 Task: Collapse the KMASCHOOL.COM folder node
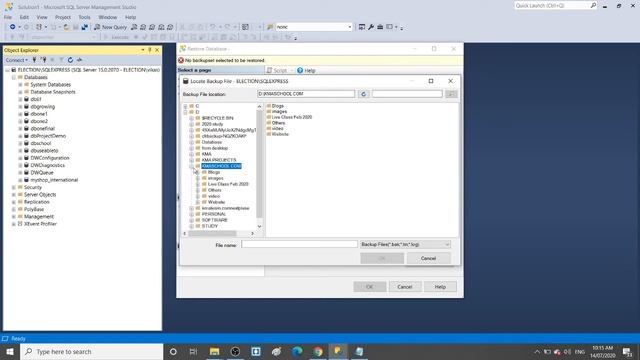pos(191,166)
